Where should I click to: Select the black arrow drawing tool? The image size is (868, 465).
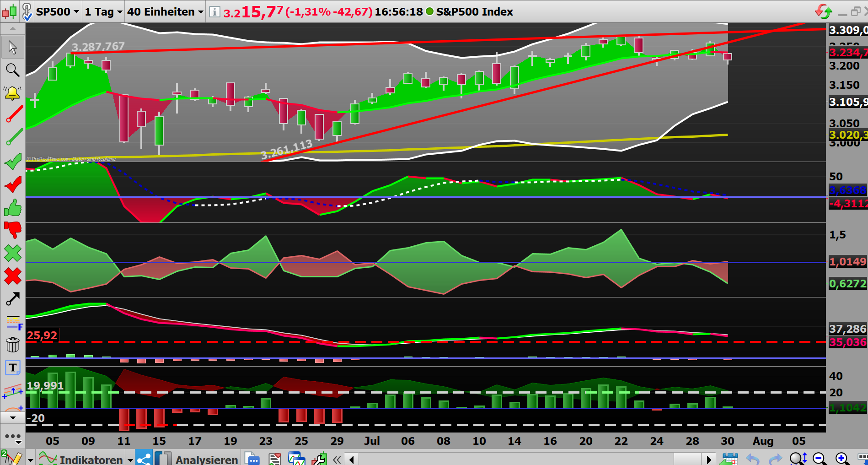tap(13, 299)
